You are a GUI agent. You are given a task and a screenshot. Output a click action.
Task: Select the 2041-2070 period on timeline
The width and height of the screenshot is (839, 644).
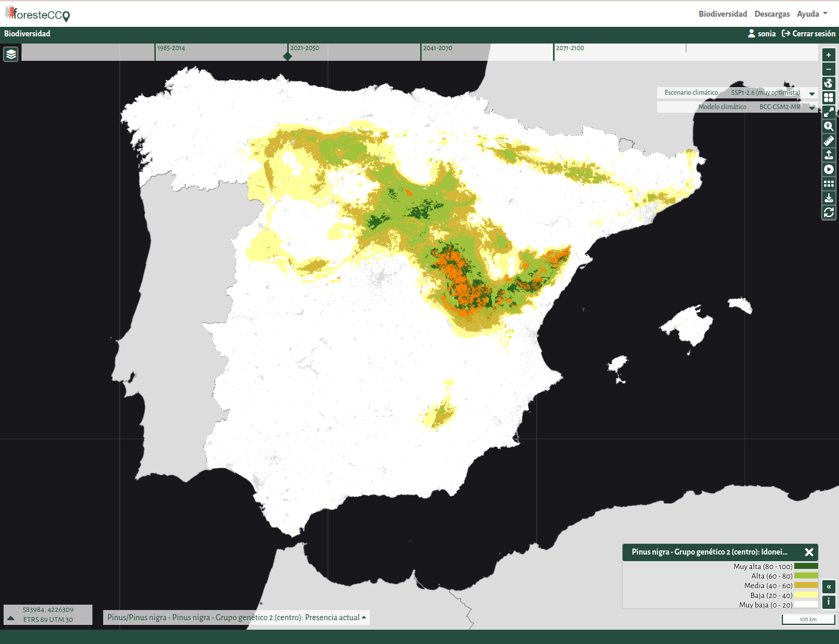pyautogui.click(x=438, y=48)
